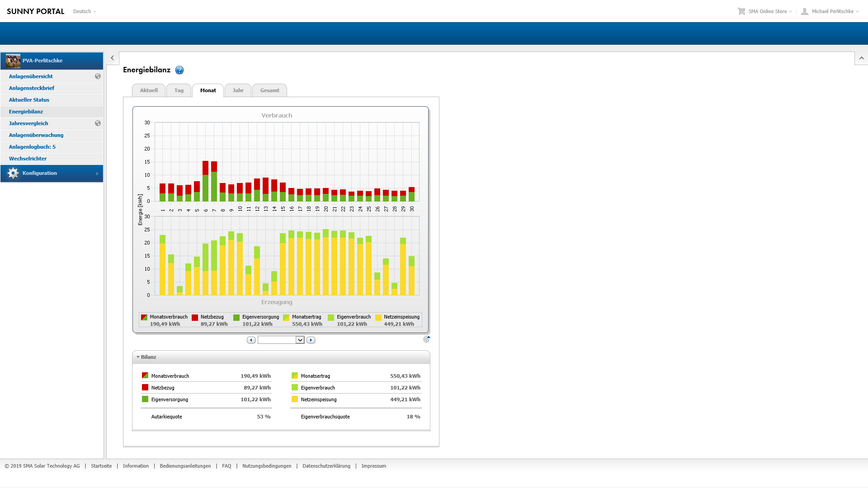
Task: Collapse the left sidebar arrow
Action: (x=113, y=58)
